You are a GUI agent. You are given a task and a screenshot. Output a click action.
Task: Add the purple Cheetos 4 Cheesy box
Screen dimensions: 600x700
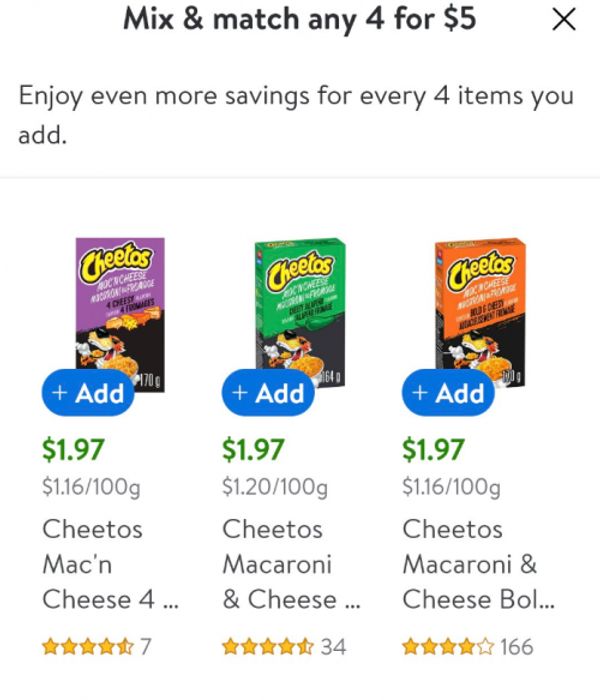(88, 393)
